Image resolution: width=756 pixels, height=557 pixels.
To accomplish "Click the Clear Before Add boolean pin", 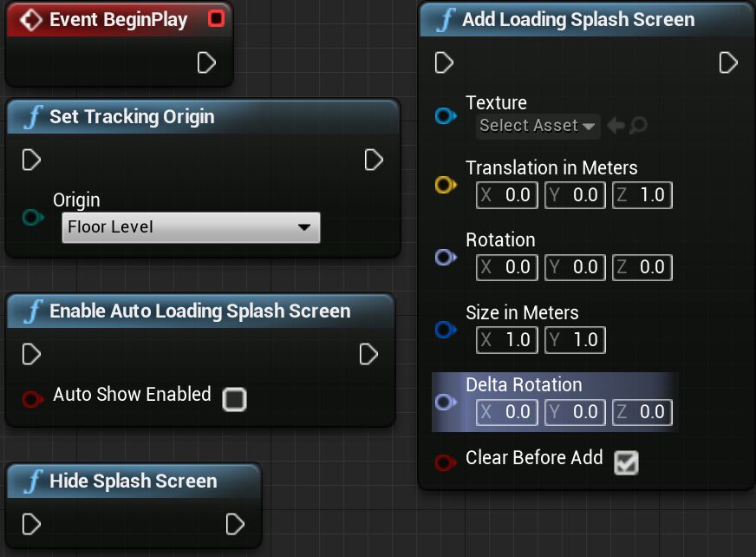I will point(446,462).
